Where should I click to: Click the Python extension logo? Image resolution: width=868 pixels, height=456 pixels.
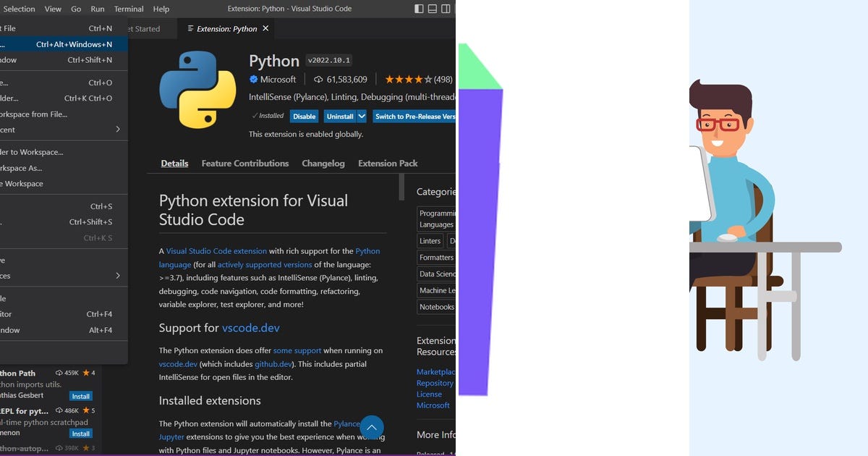[197, 87]
